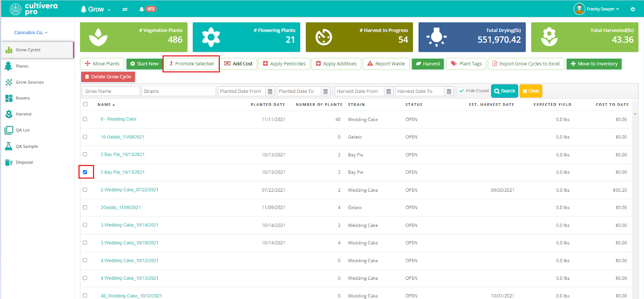This screenshot has height=299, width=644.
Task: Click the Number of Plants column header
Action: (319, 104)
